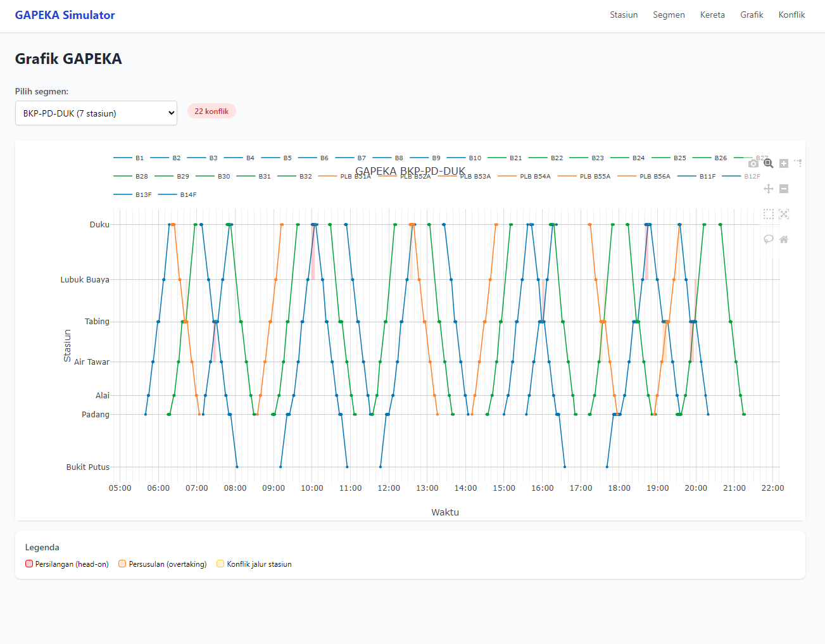
Task: Hide trace B29 via legend
Action: [172, 176]
